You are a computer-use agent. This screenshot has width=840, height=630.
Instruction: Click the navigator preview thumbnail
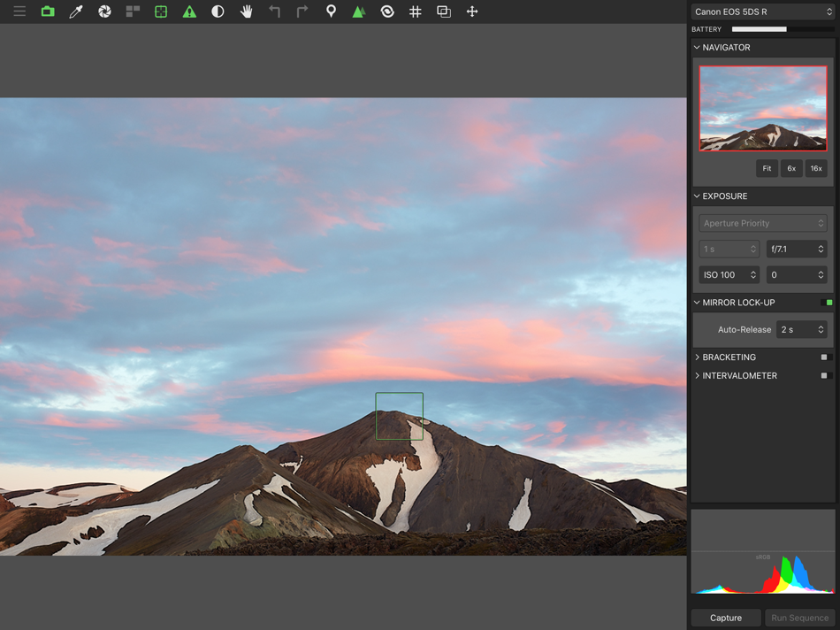pyautogui.click(x=762, y=109)
